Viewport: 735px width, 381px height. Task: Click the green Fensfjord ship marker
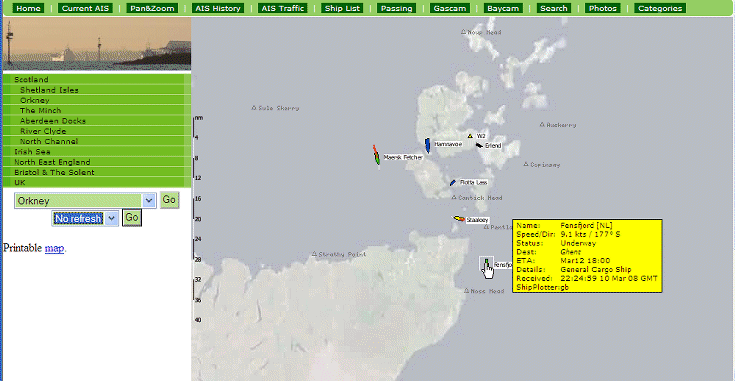(487, 262)
